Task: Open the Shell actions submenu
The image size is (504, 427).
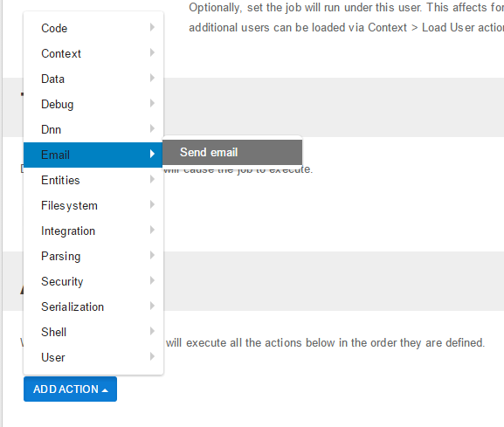Action: [x=93, y=332]
